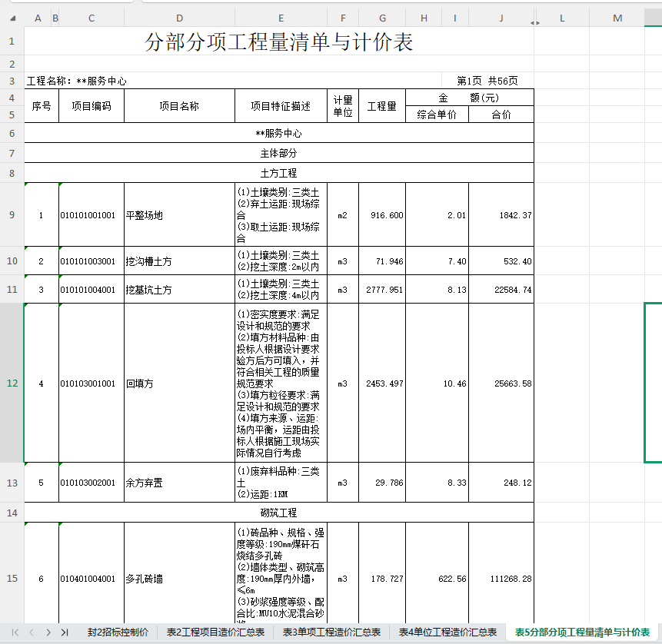Click header cell 合价
This screenshot has width=662, height=644.
[x=501, y=115]
